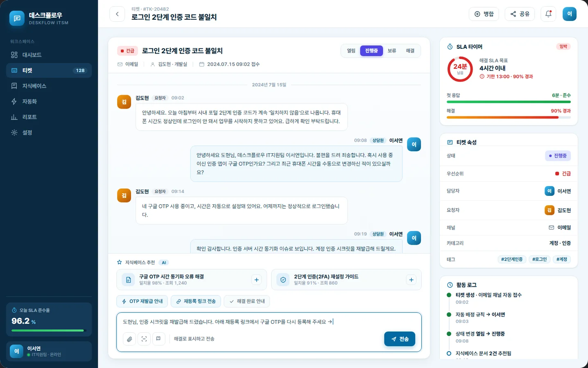Click 이서연's avatar on the 09:08 reply
Viewport: 588px width, 368px height.
click(x=414, y=144)
